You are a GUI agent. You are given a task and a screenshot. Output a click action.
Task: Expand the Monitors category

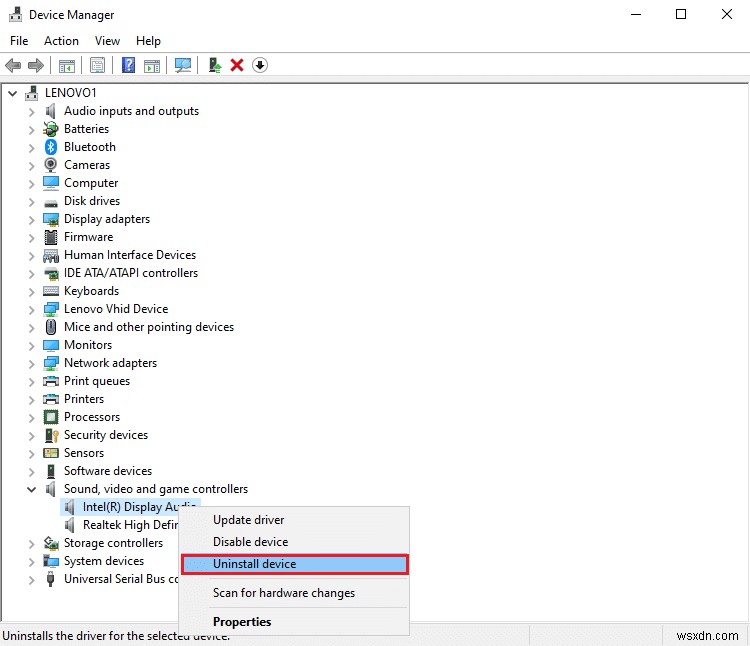(32, 346)
